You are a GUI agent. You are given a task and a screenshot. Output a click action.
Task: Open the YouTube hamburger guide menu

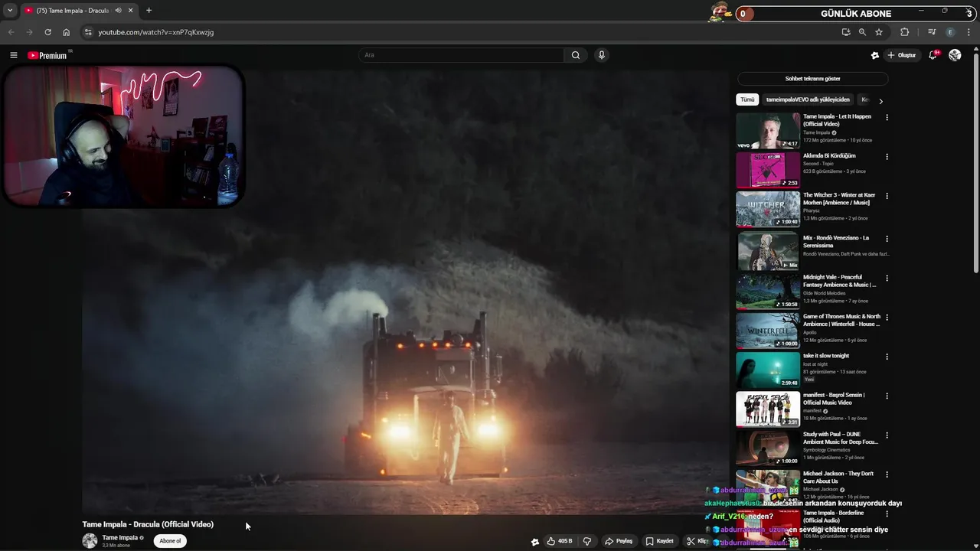[x=13, y=55]
